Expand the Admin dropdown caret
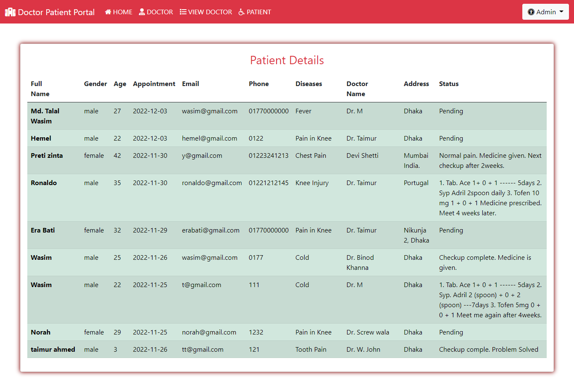This screenshot has height=392, width=574. (x=561, y=12)
